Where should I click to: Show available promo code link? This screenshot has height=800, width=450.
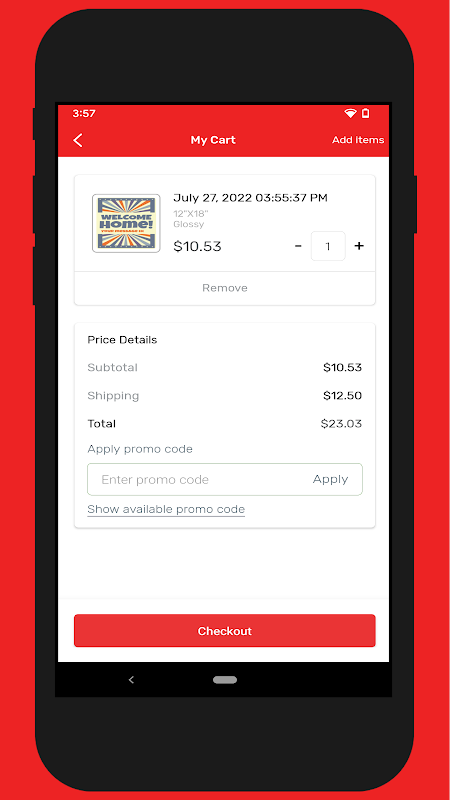(166, 509)
